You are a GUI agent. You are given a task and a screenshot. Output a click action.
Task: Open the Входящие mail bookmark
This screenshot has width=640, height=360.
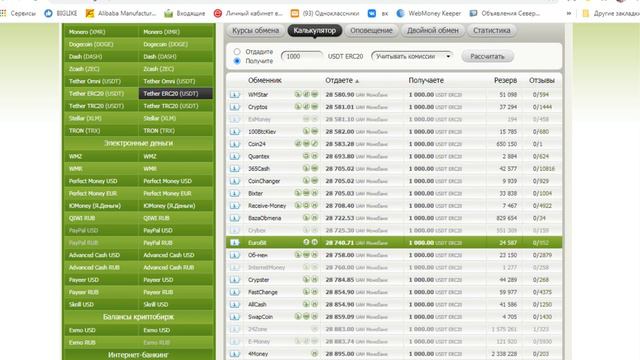184,13
